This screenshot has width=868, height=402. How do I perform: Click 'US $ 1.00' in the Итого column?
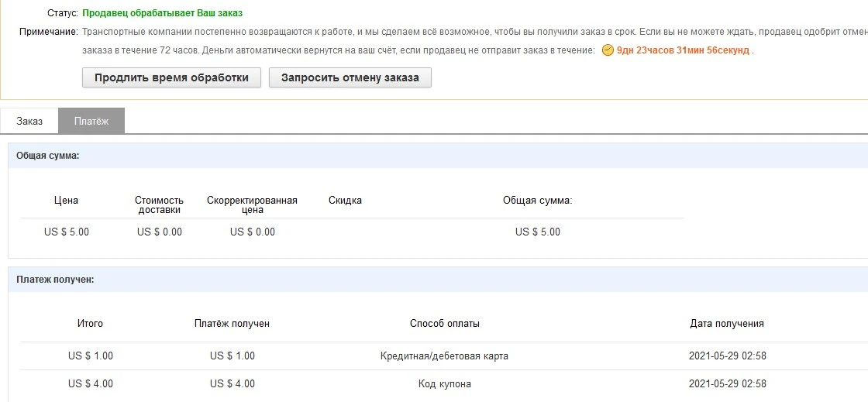tap(90, 356)
